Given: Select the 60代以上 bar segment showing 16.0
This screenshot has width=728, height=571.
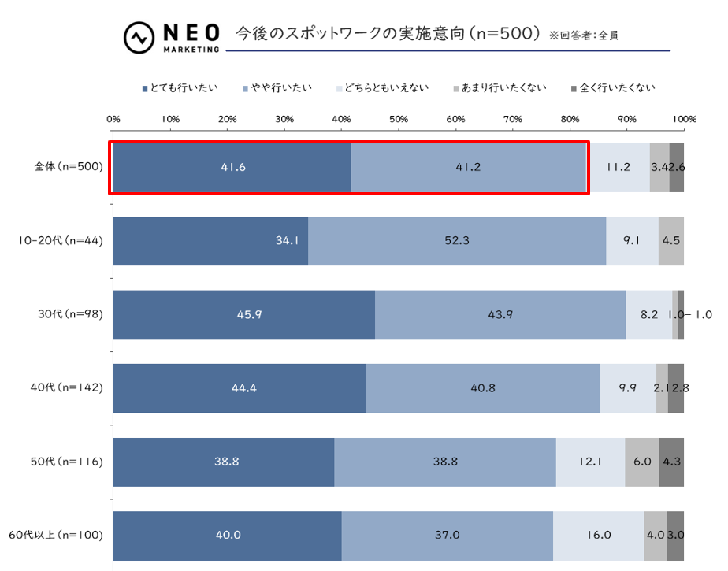Looking at the screenshot, I should click(598, 536).
